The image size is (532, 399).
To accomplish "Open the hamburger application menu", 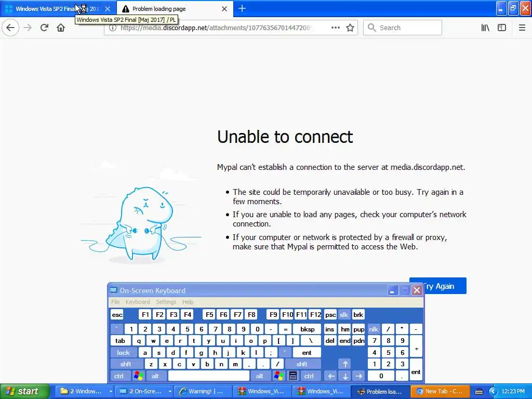I will (x=522, y=28).
